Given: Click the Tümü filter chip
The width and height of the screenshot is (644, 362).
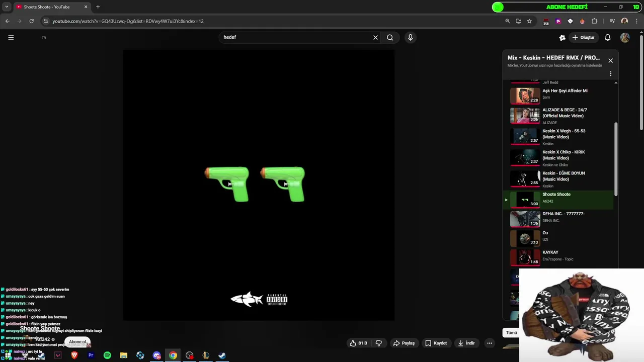Looking at the screenshot, I should (x=511, y=333).
